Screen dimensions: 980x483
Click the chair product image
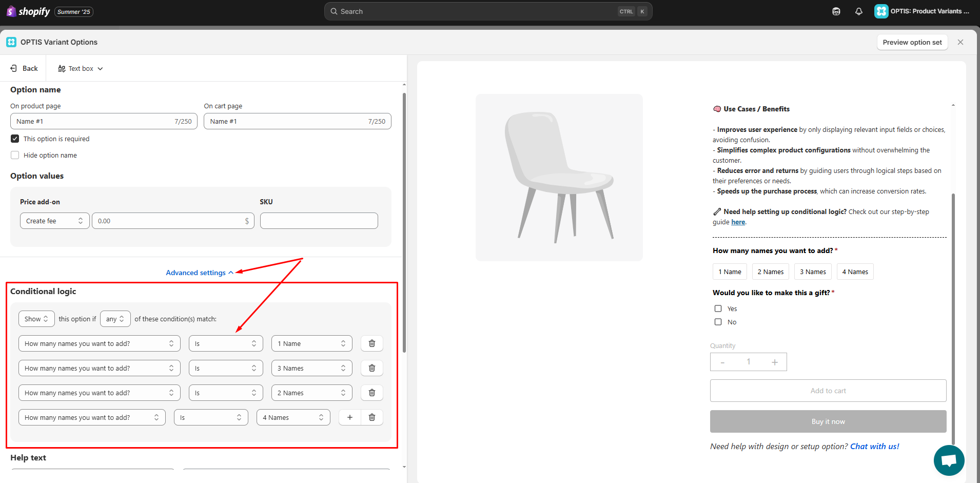pos(559,178)
